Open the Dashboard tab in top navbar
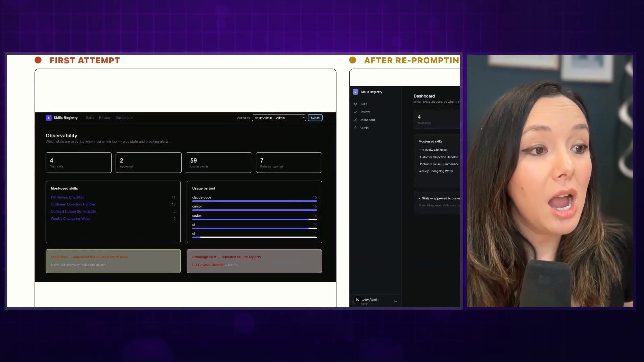The width and height of the screenshot is (644, 362). coord(124,118)
